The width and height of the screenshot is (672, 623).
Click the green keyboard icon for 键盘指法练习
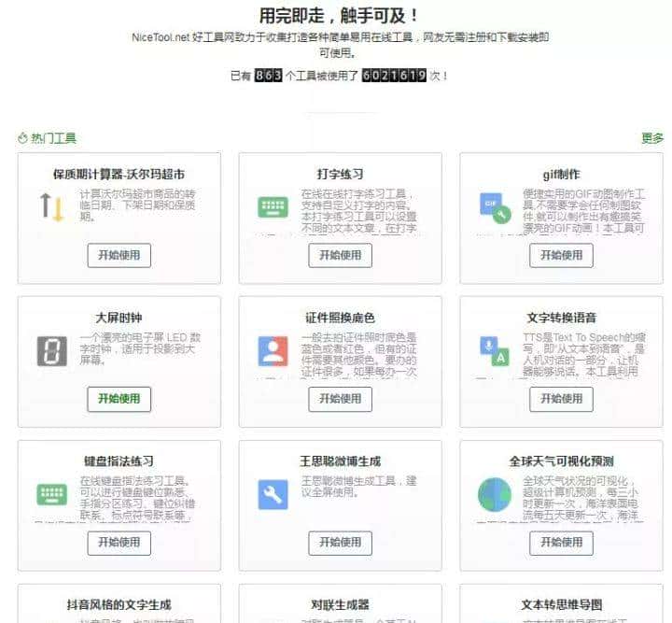[52, 494]
